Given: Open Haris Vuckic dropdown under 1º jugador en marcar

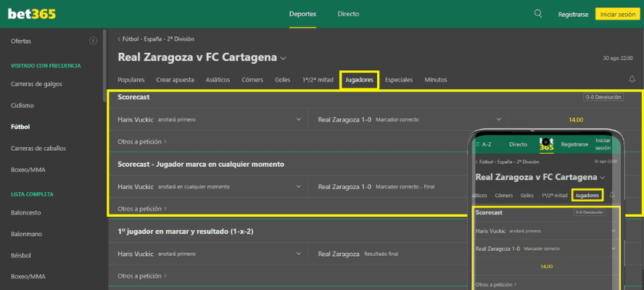Looking at the screenshot, I should coord(209,254).
